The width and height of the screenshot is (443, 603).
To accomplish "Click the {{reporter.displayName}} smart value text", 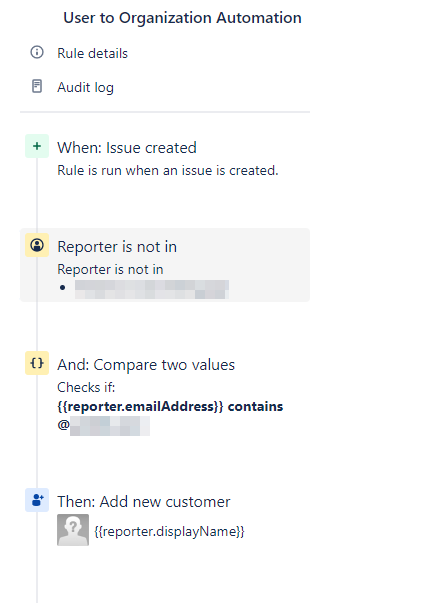I will click(x=169, y=531).
